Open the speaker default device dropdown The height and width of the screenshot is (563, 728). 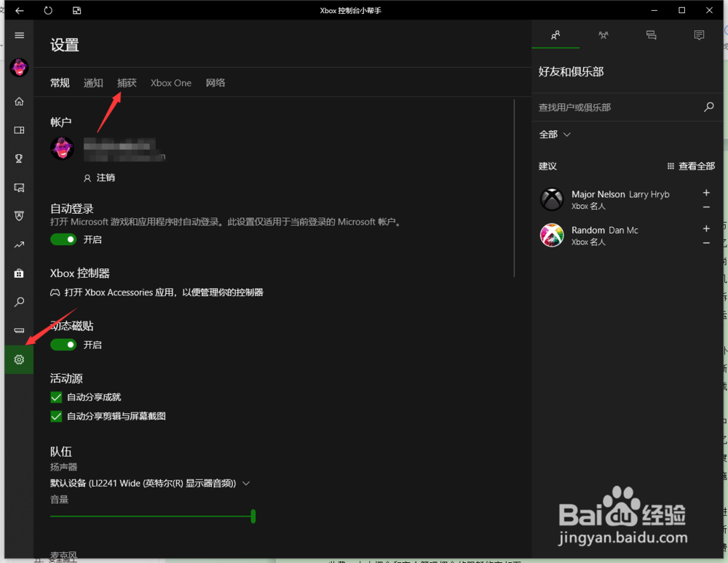150,483
